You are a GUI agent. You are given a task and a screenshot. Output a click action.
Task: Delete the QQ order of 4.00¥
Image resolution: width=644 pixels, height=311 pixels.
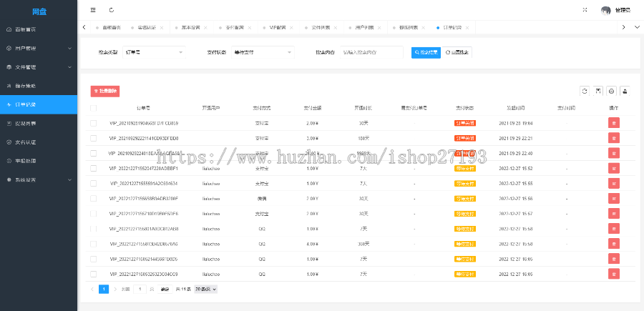pyautogui.click(x=614, y=244)
